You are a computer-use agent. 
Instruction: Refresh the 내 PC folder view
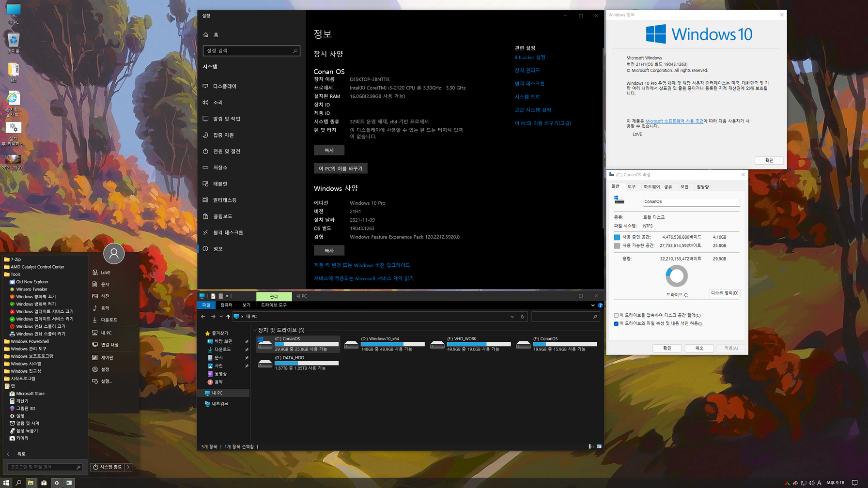(522, 317)
